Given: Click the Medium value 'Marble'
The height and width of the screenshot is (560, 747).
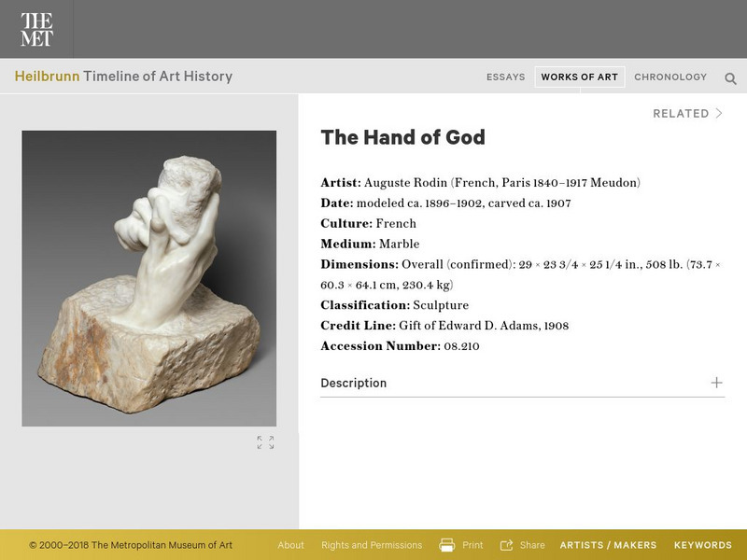Looking at the screenshot, I should pyautogui.click(x=400, y=245).
